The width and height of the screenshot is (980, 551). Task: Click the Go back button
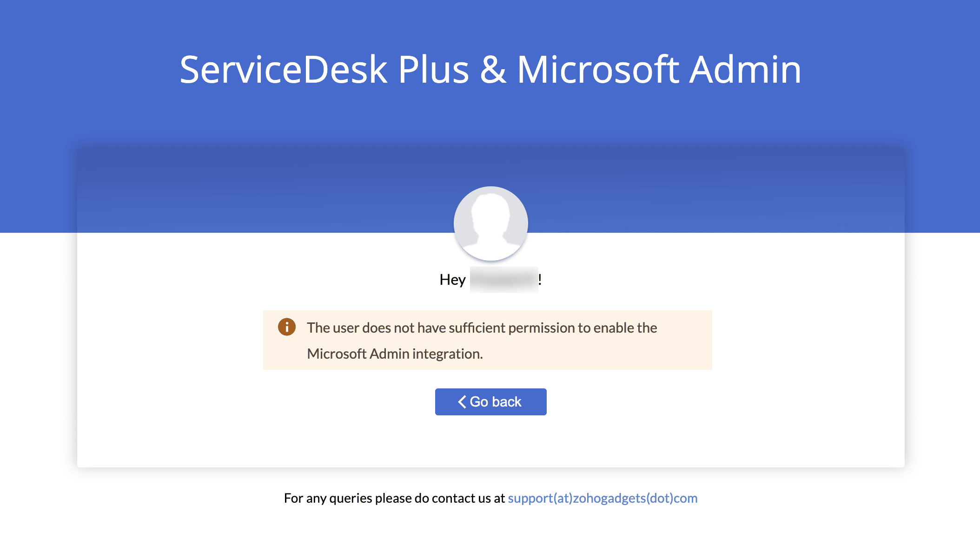490,402
